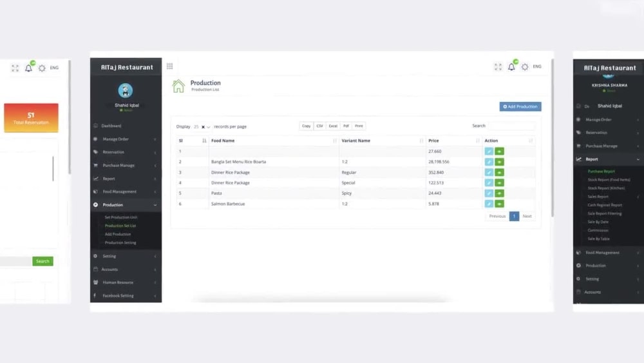Edit the Dinner Rice Package Regular row
The width and height of the screenshot is (644, 363).
(489, 172)
